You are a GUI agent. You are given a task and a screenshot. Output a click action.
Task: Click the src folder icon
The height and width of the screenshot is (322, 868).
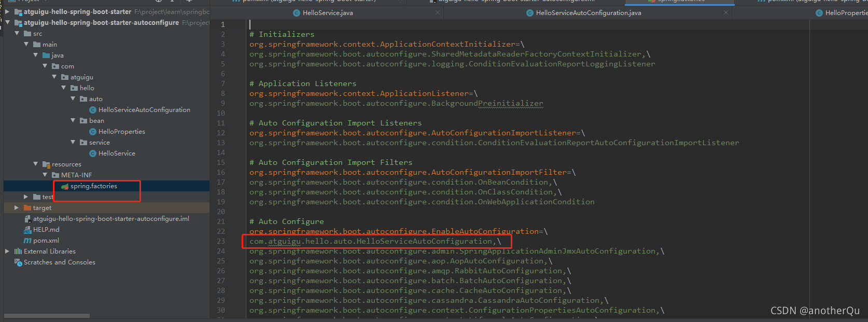(27, 33)
